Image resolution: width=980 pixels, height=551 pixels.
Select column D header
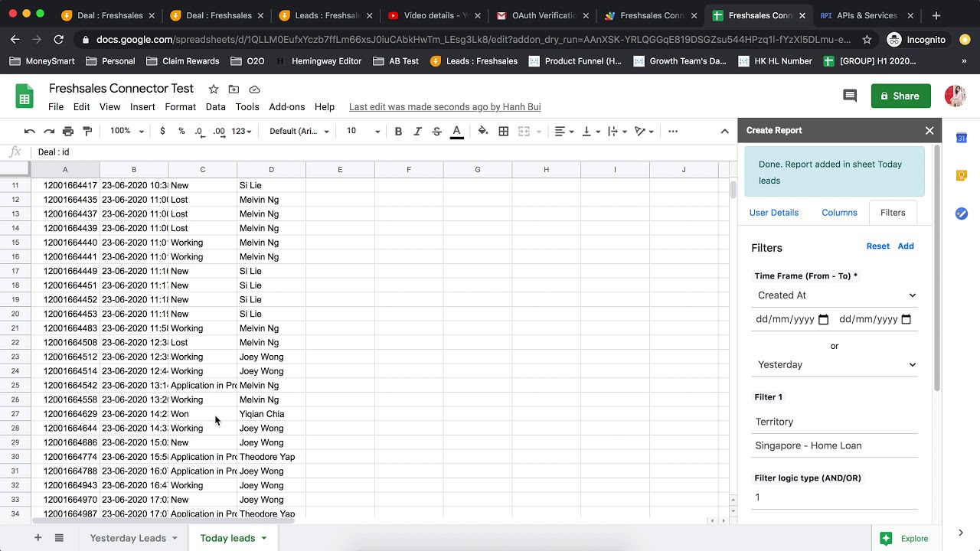coord(271,170)
